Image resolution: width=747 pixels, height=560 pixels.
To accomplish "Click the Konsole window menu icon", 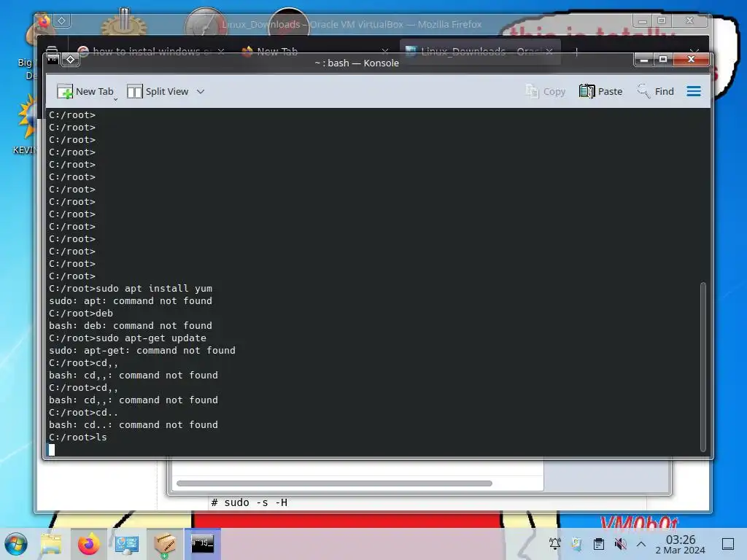I will [x=53, y=60].
